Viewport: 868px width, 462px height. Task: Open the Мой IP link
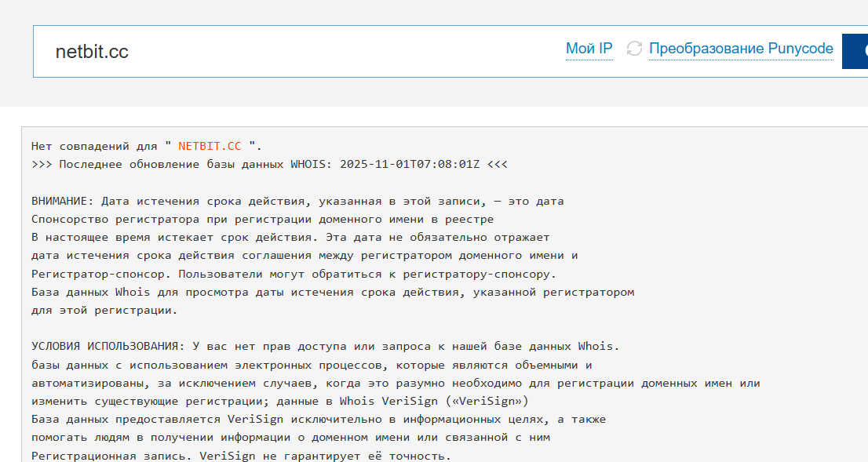(x=589, y=48)
